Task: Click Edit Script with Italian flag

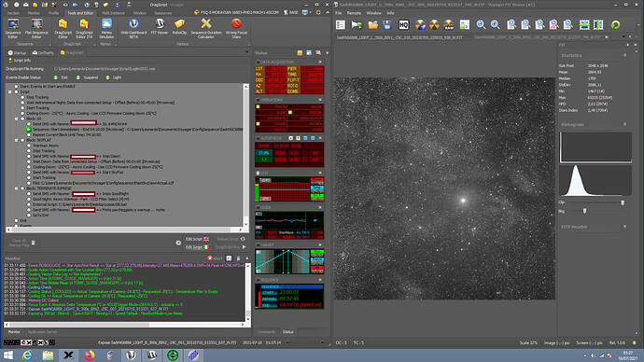Action: click(197, 247)
